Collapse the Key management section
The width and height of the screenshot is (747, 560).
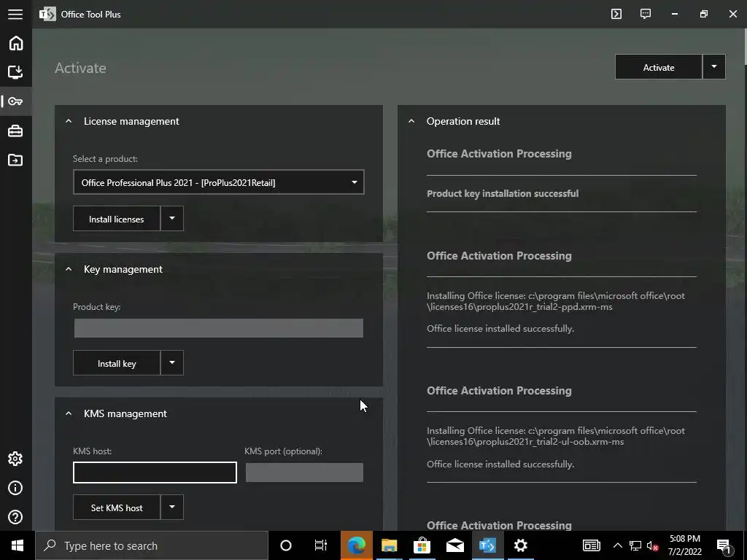click(69, 269)
